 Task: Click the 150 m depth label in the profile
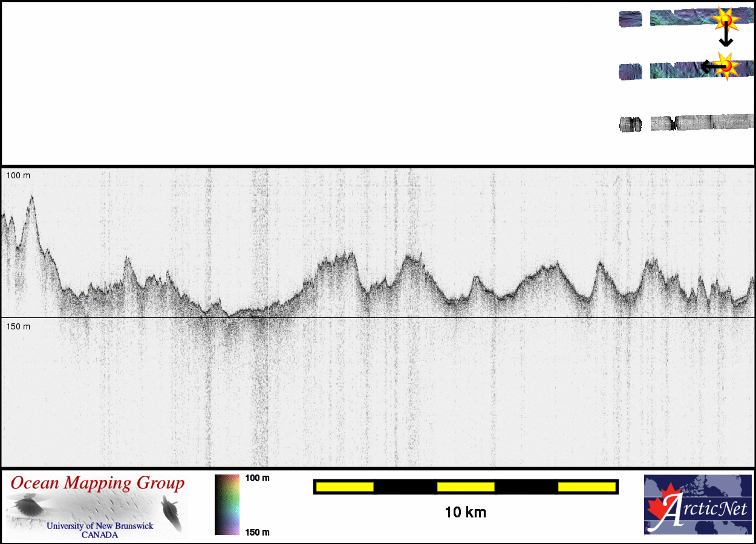pyautogui.click(x=18, y=326)
